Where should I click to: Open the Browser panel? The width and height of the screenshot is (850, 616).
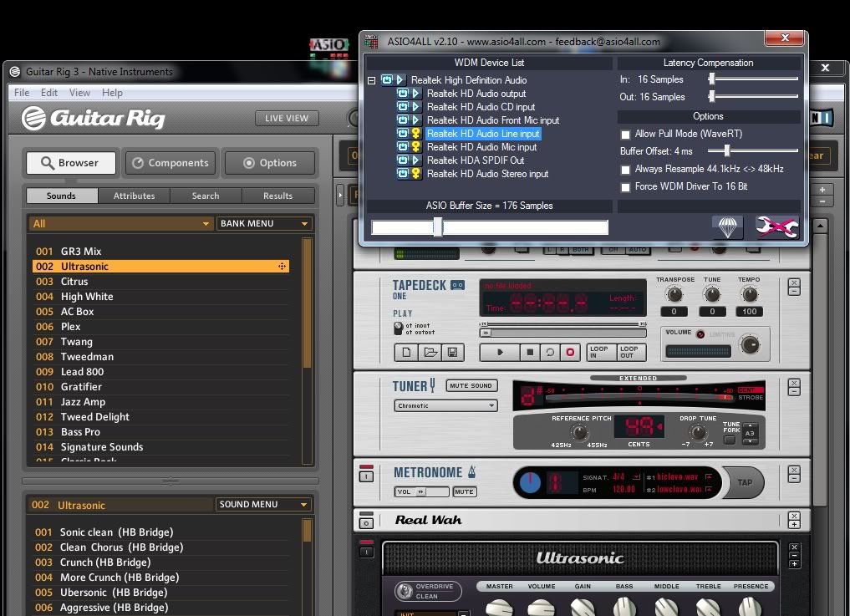click(71, 163)
